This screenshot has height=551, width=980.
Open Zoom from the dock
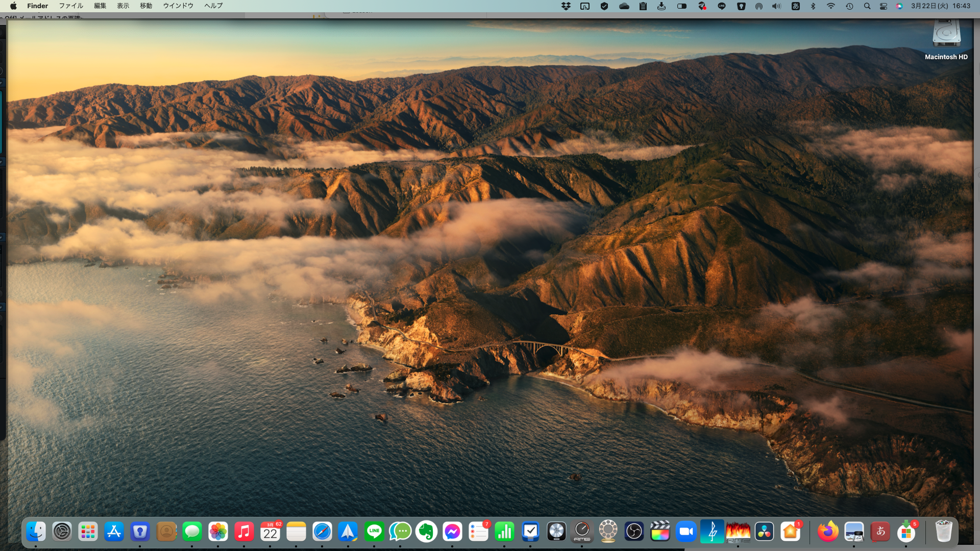click(x=686, y=532)
